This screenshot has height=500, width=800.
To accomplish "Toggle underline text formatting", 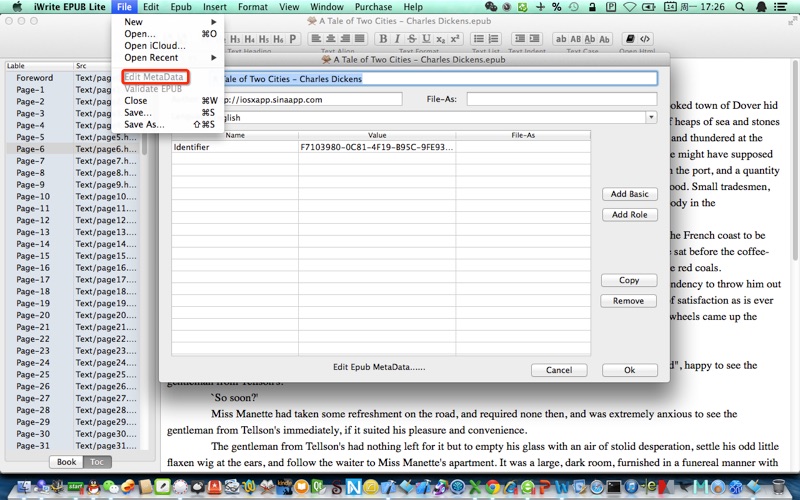I will click(x=426, y=39).
